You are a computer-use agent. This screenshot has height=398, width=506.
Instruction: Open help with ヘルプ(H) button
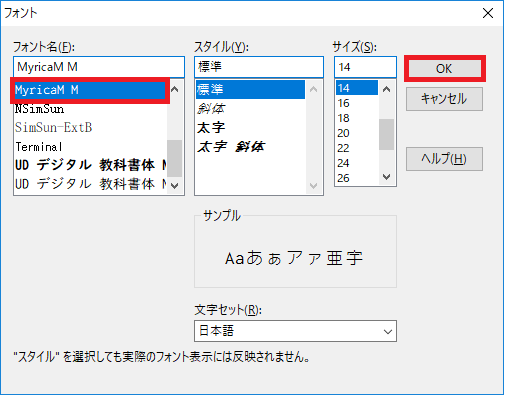444,159
